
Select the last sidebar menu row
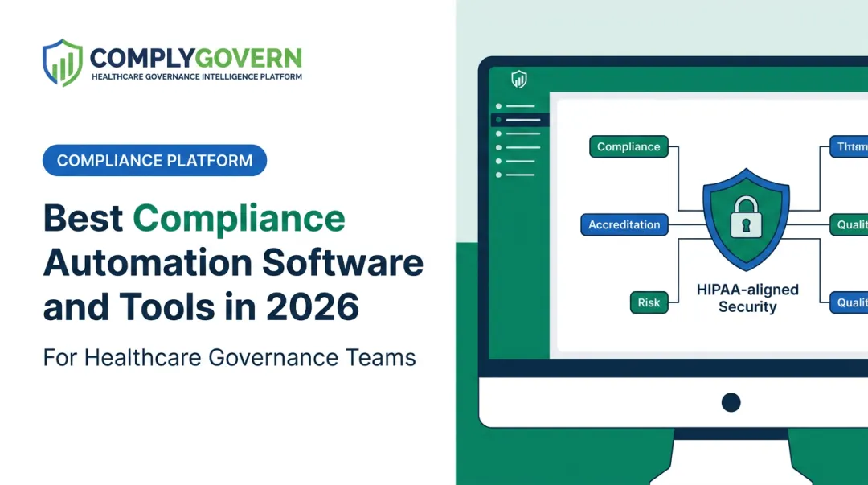click(x=516, y=175)
